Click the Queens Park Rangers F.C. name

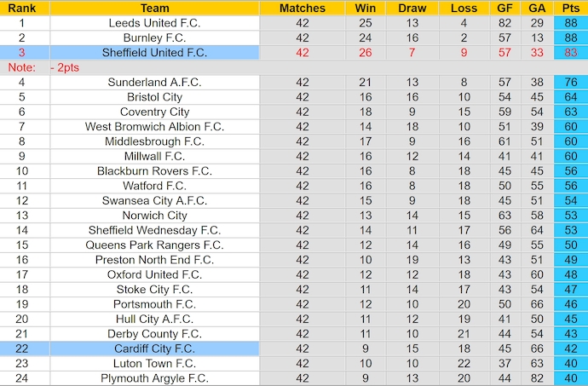click(x=154, y=245)
